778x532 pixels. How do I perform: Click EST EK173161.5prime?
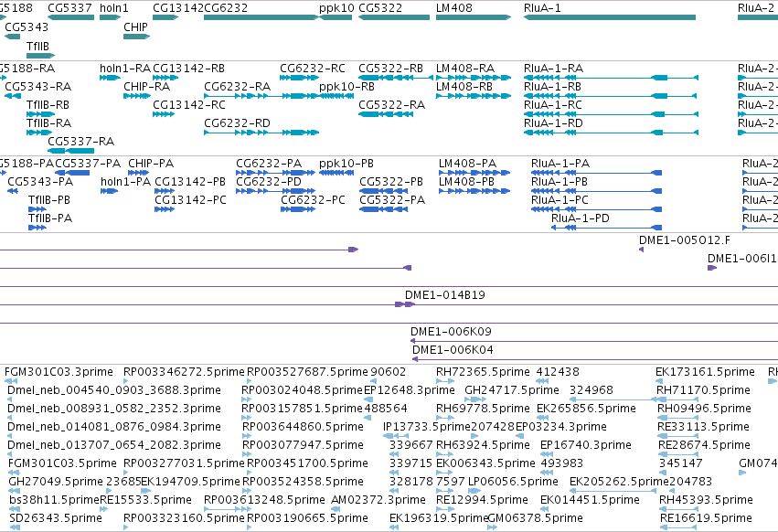click(705, 372)
